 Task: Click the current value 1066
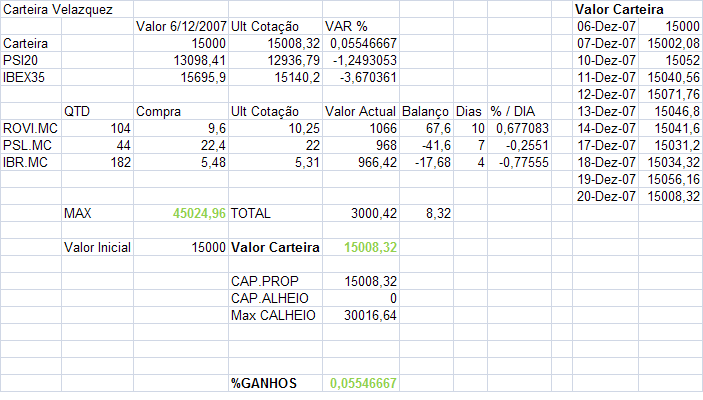tap(383, 129)
